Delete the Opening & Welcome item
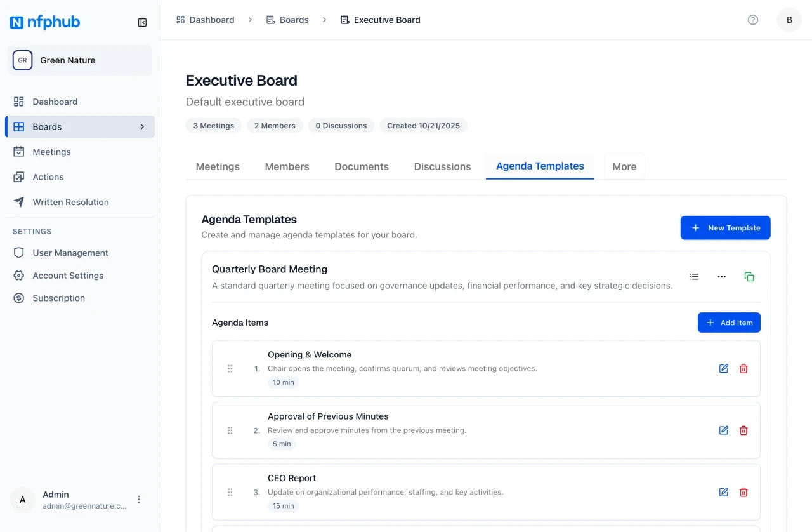The height and width of the screenshot is (532, 812). [x=743, y=369]
